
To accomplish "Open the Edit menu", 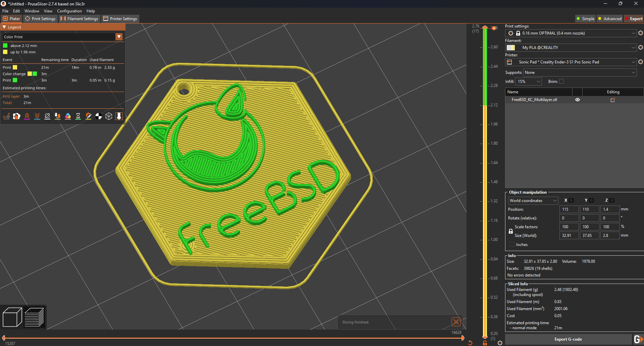I will pos(16,11).
